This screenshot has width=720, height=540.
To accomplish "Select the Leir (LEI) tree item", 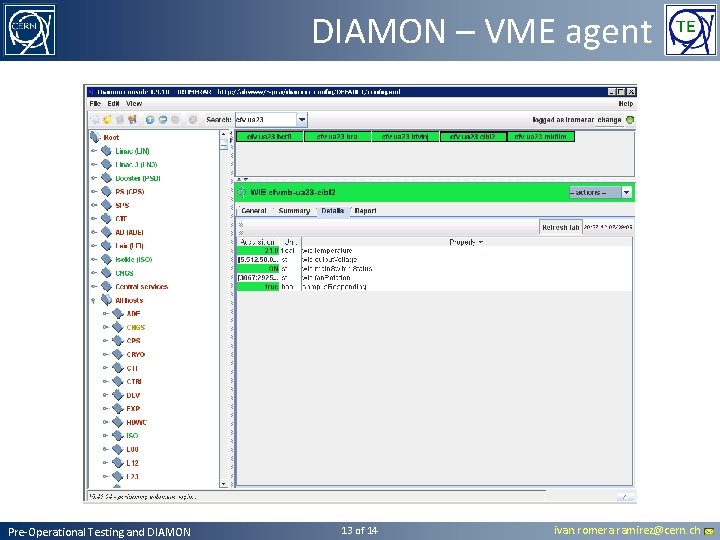I will (x=129, y=246).
